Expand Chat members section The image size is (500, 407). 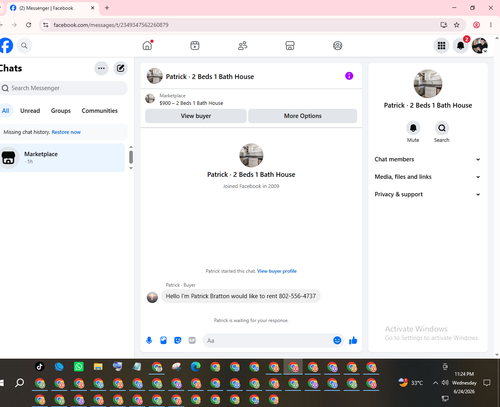[428, 159]
